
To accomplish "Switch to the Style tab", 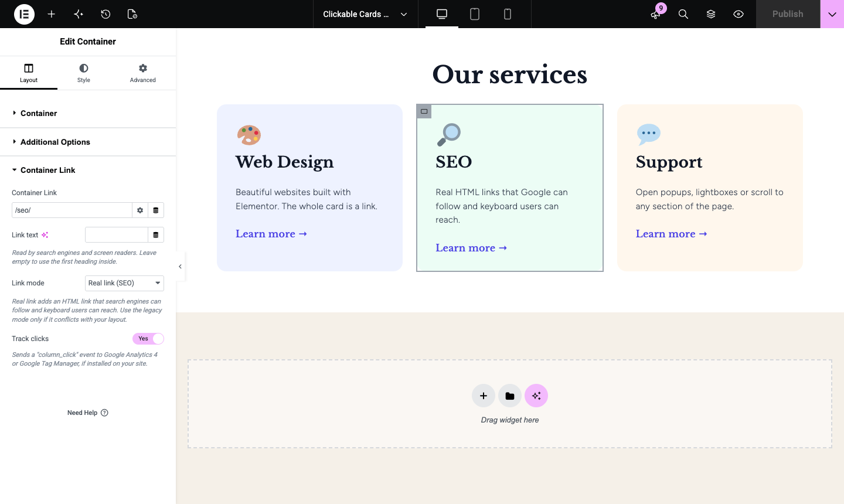I will [x=84, y=73].
